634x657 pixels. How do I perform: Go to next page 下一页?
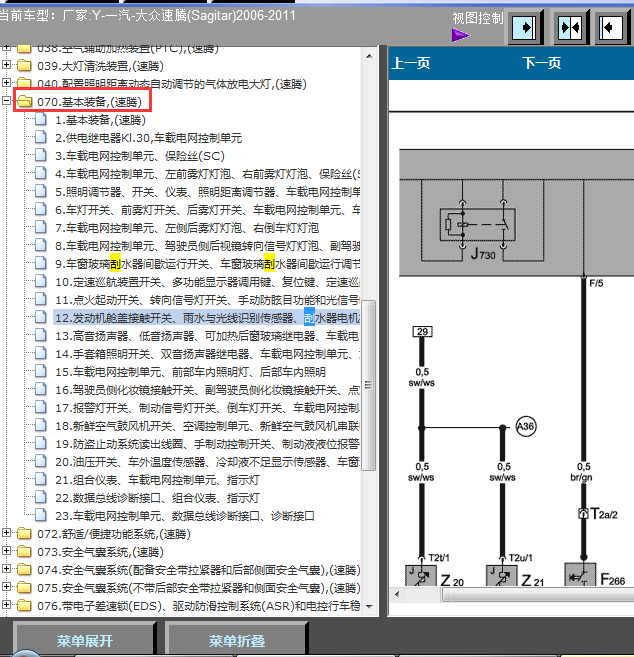click(x=541, y=63)
